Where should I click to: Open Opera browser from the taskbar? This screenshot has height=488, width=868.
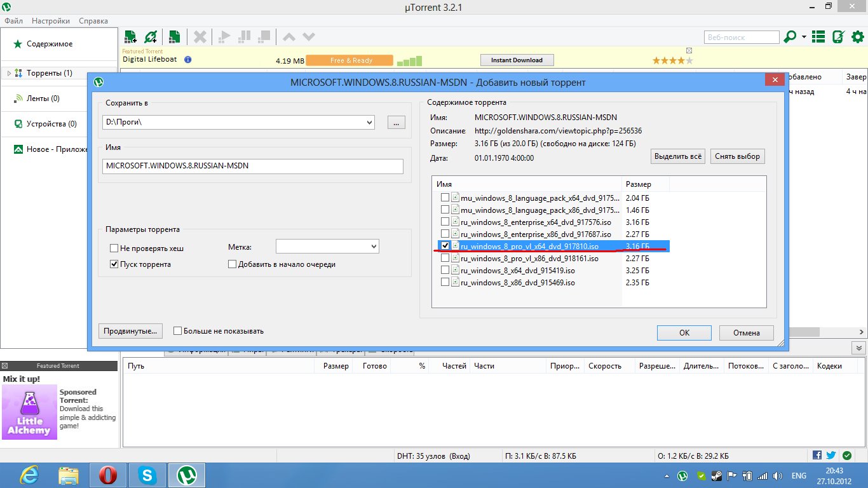pyautogui.click(x=108, y=475)
